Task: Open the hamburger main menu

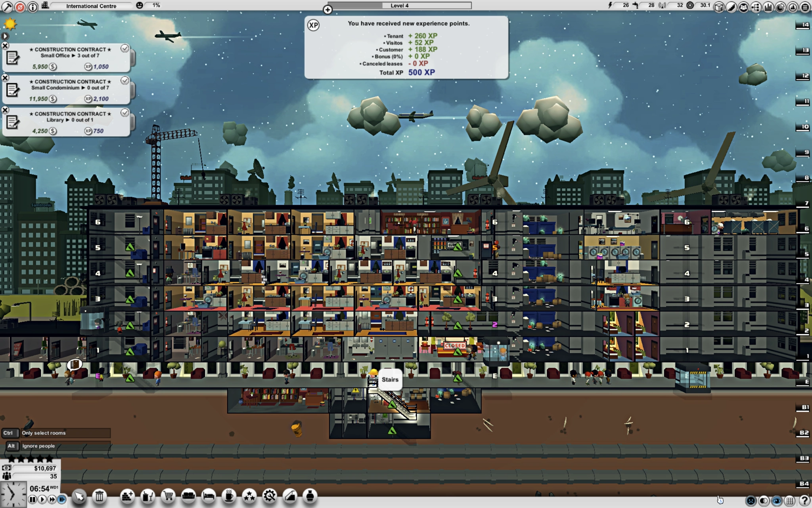Action: click(x=805, y=7)
